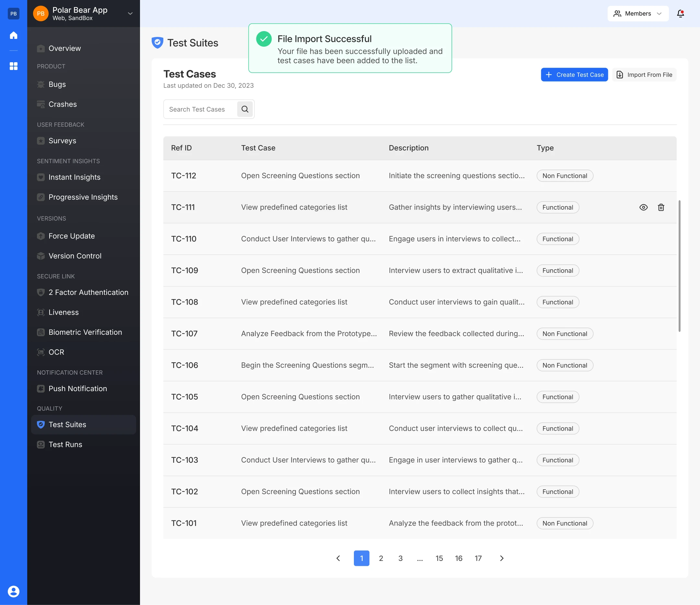Viewport: 700px width, 605px height.
Task: Click description "Engage in user interviews to gather q..."
Action: click(456, 460)
